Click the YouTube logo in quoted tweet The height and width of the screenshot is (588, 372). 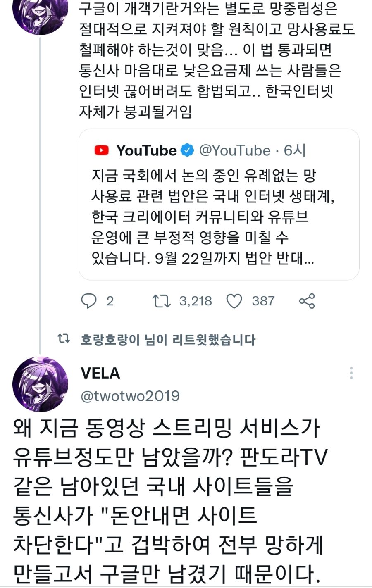tap(102, 150)
